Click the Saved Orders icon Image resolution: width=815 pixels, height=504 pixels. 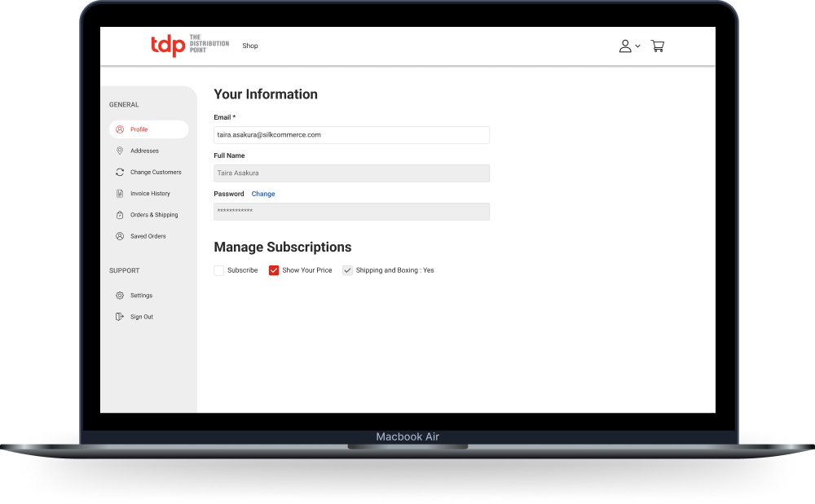pyautogui.click(x=120, y=236)
